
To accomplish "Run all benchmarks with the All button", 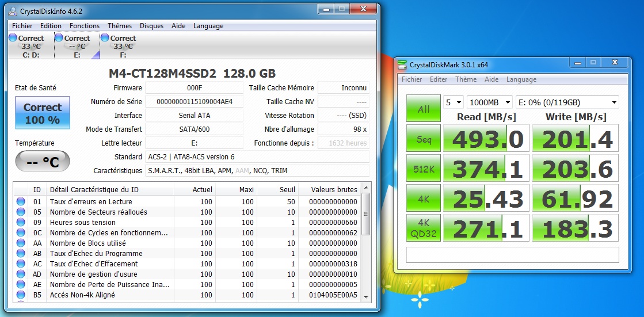I will [x=423, y=109].
